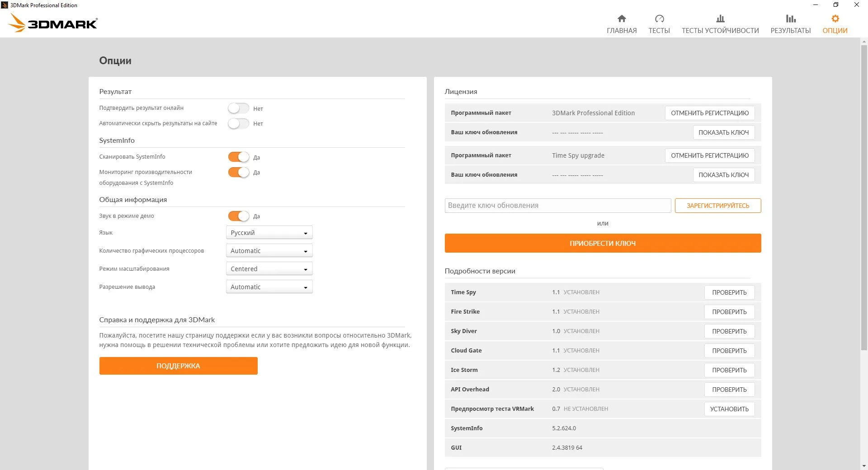
Task: Open ТЕСТЫ УСТОЙЧИВОСТИ tab
Action: point(720,30)
